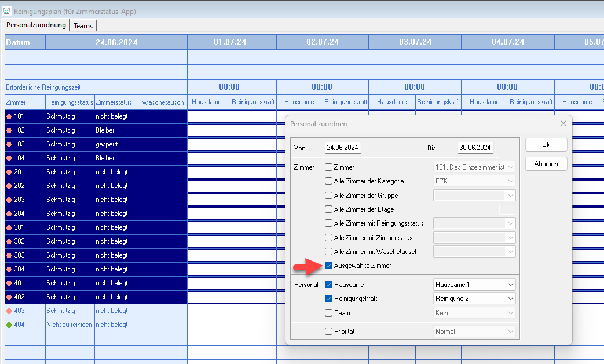Open the Reinigungsstatus dropdown

(474, 223)
